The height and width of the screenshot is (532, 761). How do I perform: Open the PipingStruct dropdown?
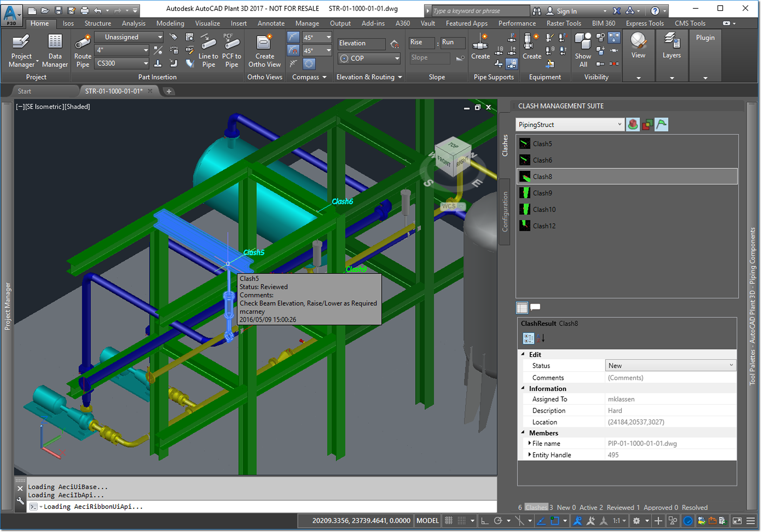(619, 125)
